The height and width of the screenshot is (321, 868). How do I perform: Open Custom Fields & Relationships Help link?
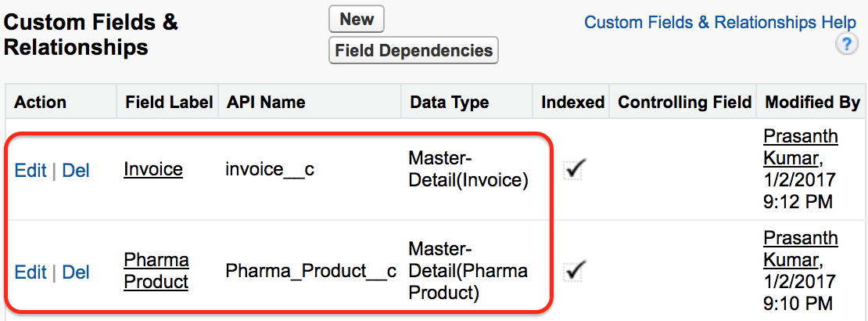click(x=720, y=22)
